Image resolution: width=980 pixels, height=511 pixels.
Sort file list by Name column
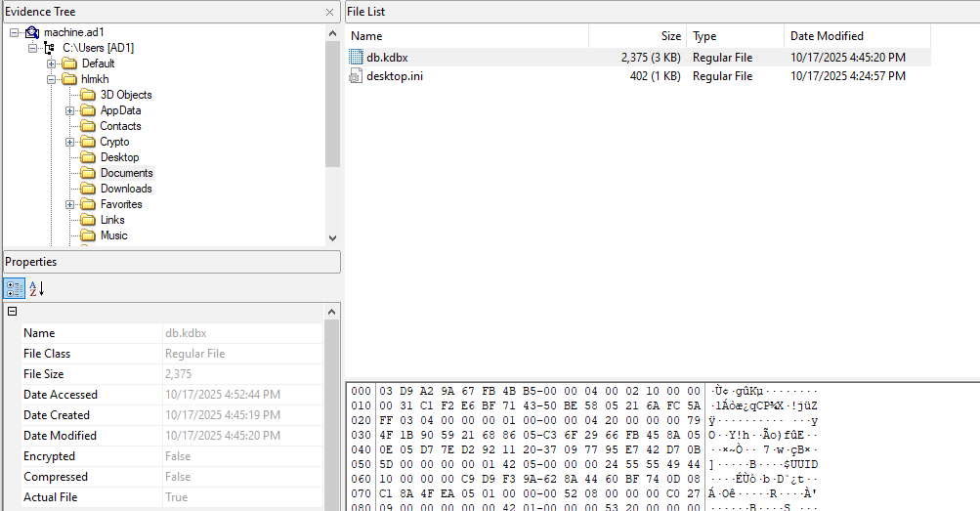(466, 36)
